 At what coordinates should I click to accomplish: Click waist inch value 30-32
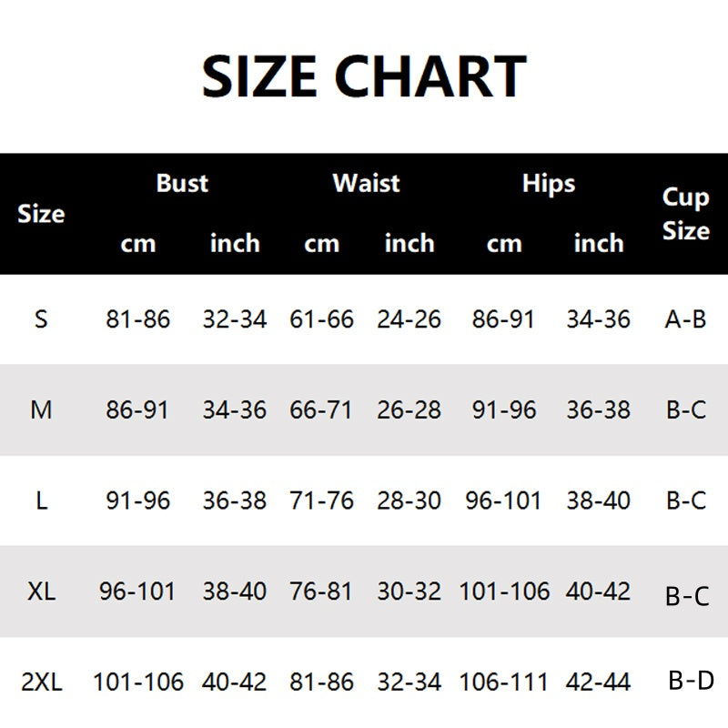(x=409, y=591)
